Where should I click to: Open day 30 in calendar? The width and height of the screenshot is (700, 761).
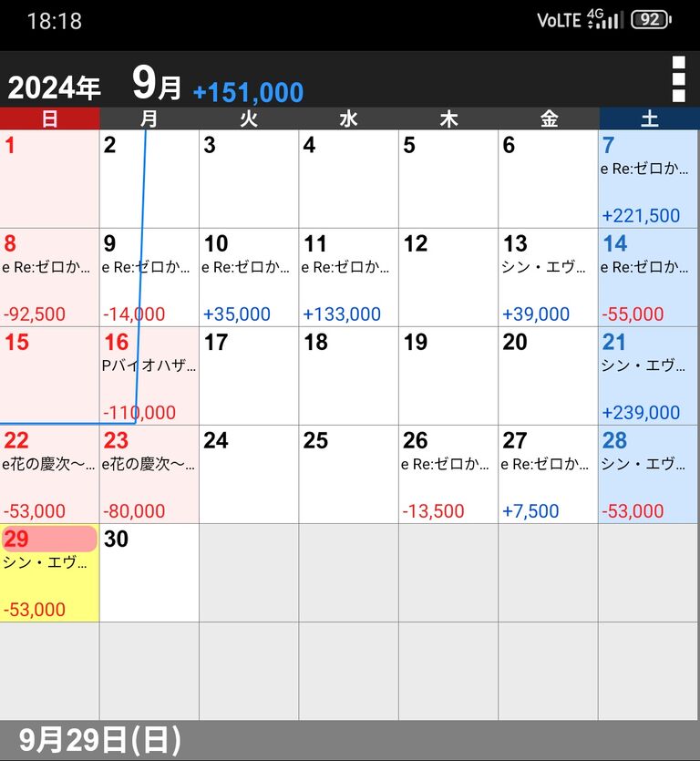[149, 573]
